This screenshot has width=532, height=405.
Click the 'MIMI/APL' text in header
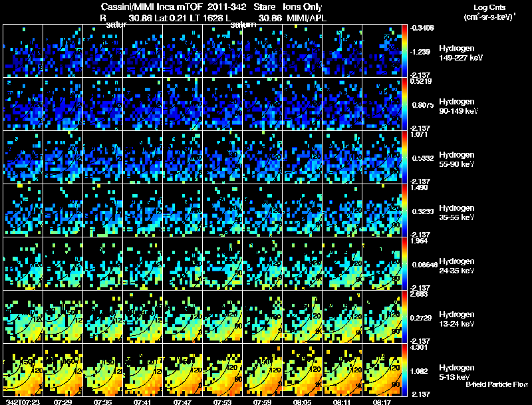[307, 18]
